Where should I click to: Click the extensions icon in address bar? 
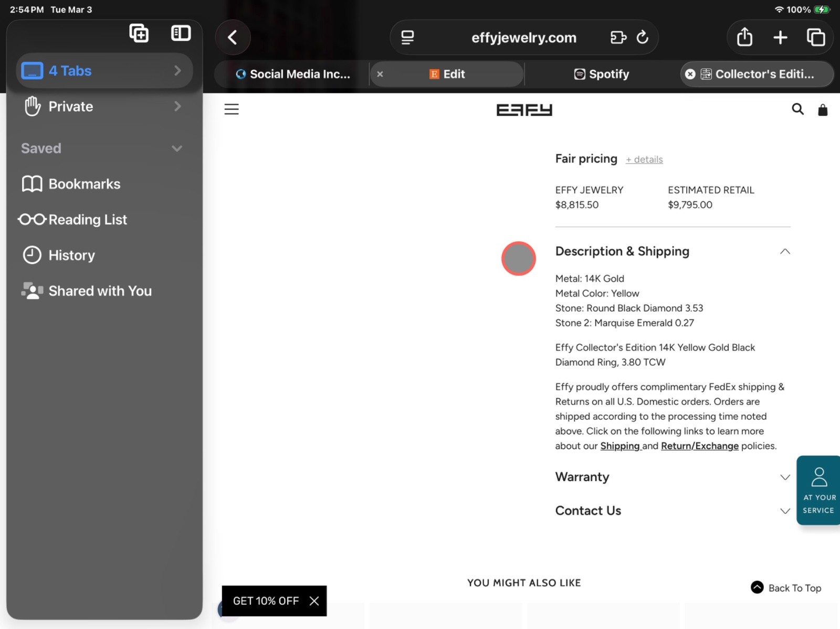tap(618, 37)
